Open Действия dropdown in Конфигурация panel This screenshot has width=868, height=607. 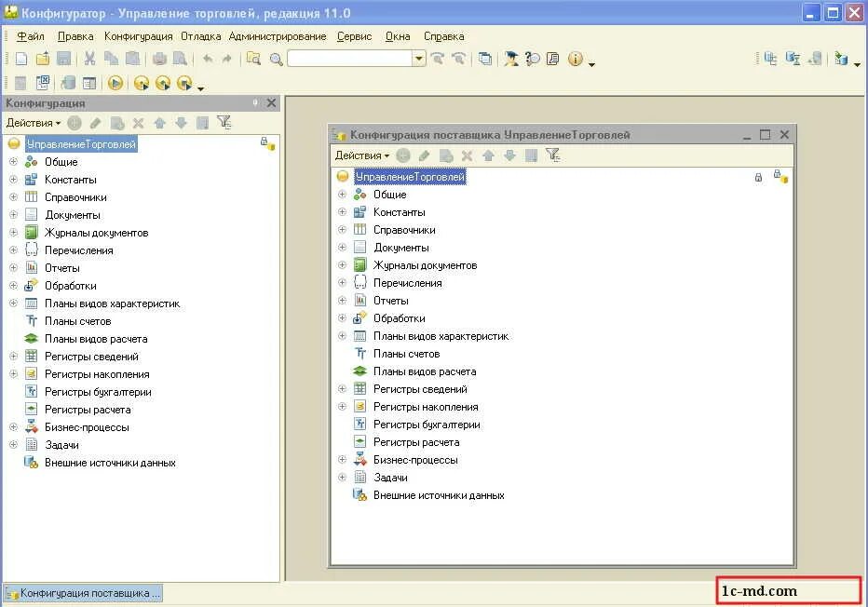(x=34, y=123)
